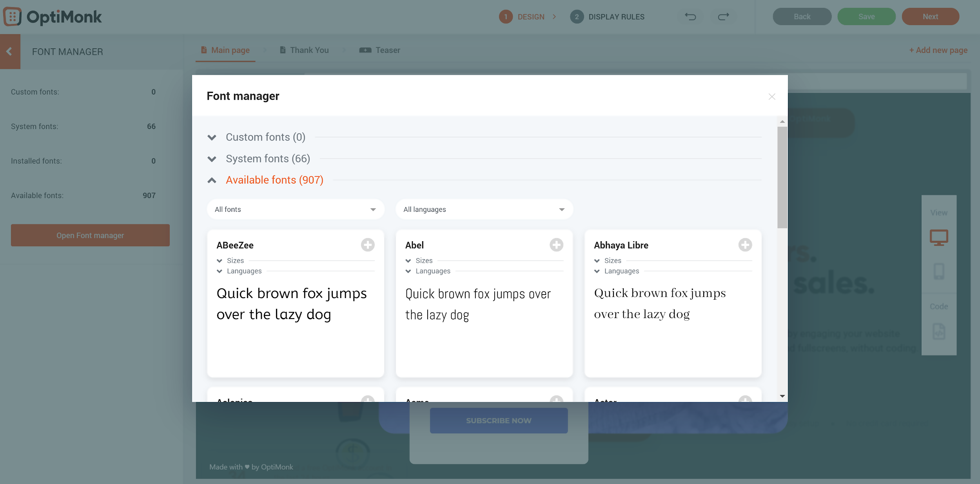The height and width of the screenshot is (484, 980).
Task: Click the Abel sample text preview
Action: [x=478, y=304]
